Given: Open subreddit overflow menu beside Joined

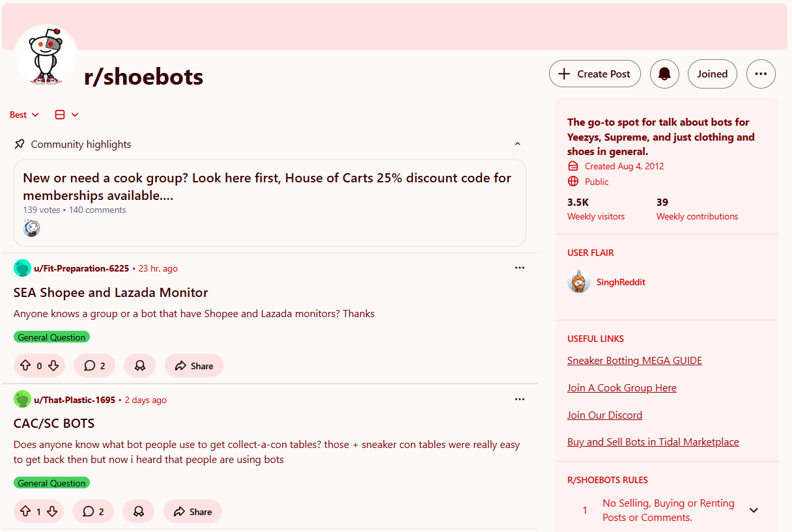Looking at the screenshot, I should pos(761,74).
